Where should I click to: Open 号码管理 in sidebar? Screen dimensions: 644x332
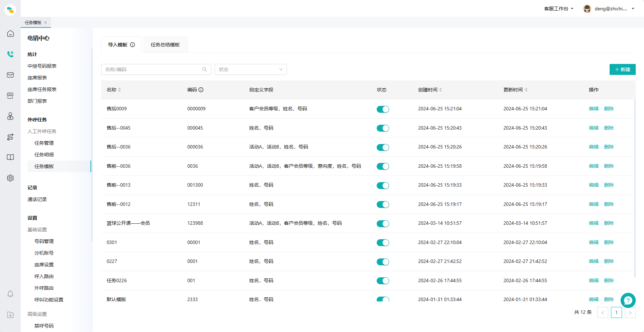tap(44, 241)
